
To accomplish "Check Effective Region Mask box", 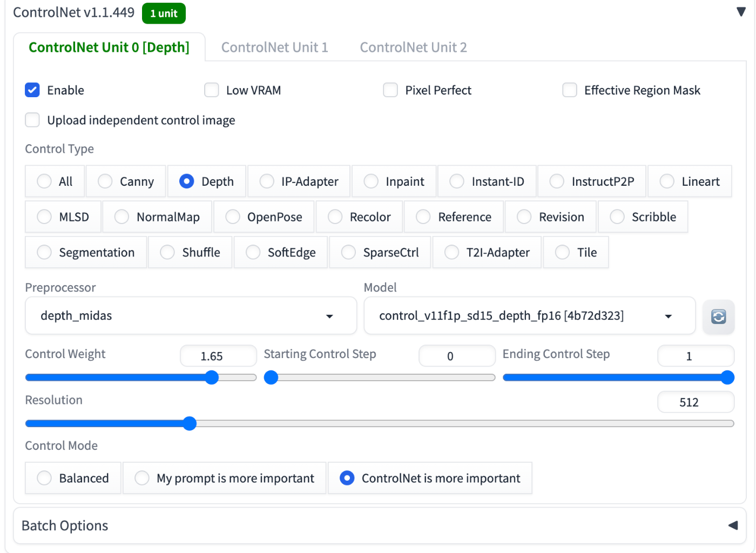I will pos(570,90).
